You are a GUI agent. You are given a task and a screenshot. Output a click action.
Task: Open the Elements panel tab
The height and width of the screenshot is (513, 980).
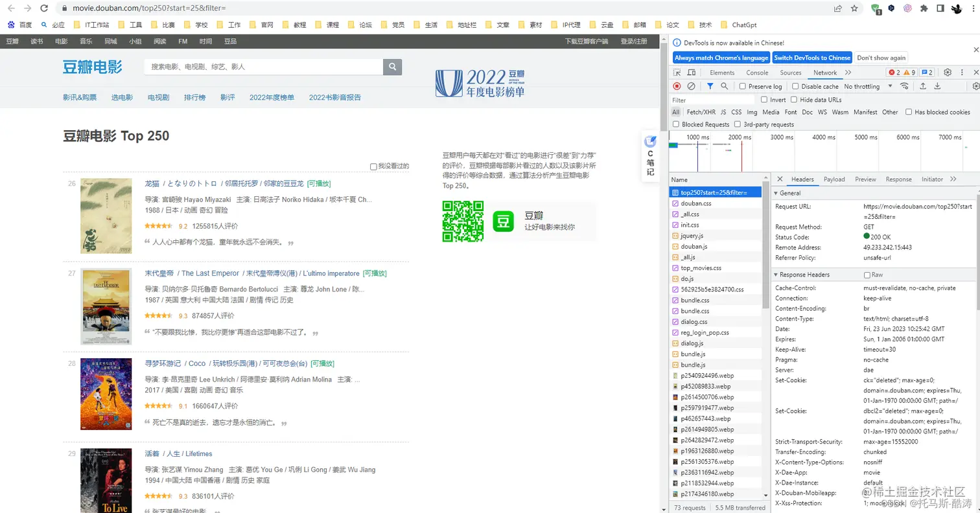click(722, 73)
